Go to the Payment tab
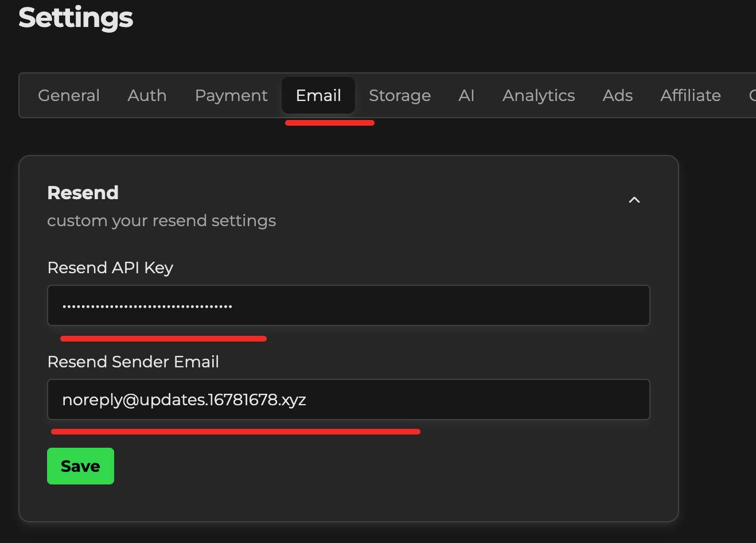The width and height of the screenshot is (756, 543). tap(231, 95)
